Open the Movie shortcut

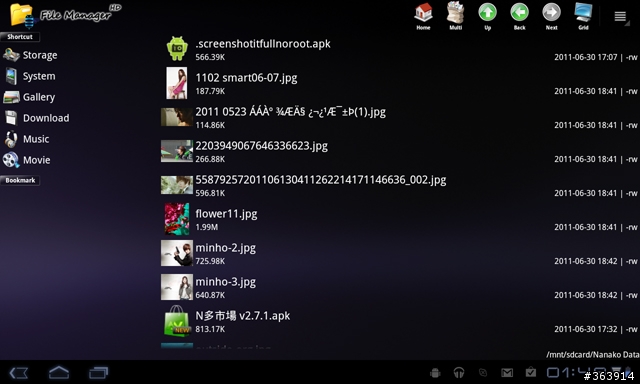(x=27, y=160)
